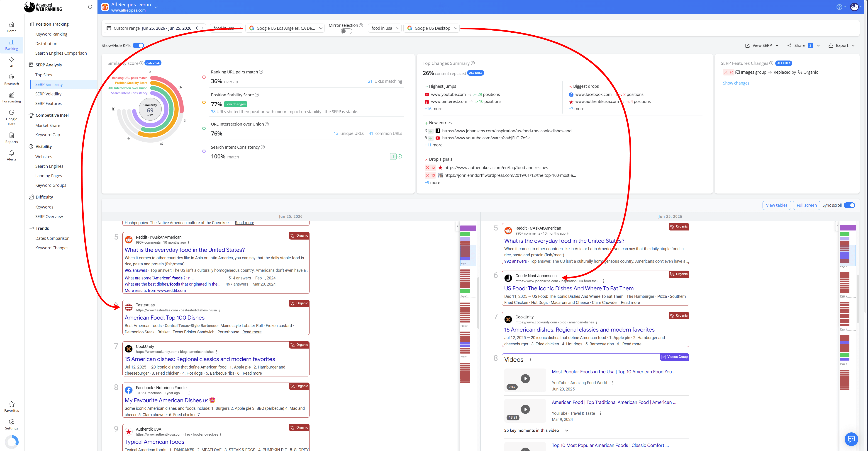The width and height of the screenshot is (868, 451).
Task: Open the user avatar menu
Action: point(855,7)
